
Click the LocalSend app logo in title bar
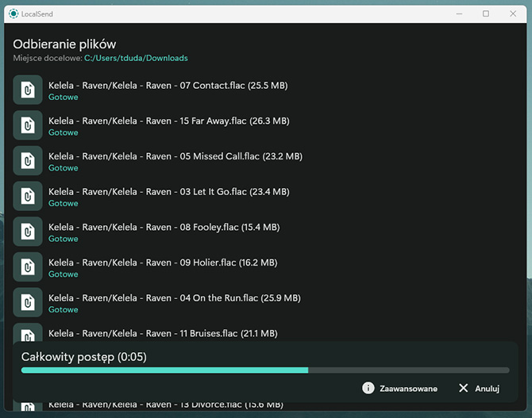tap(13, 14)
